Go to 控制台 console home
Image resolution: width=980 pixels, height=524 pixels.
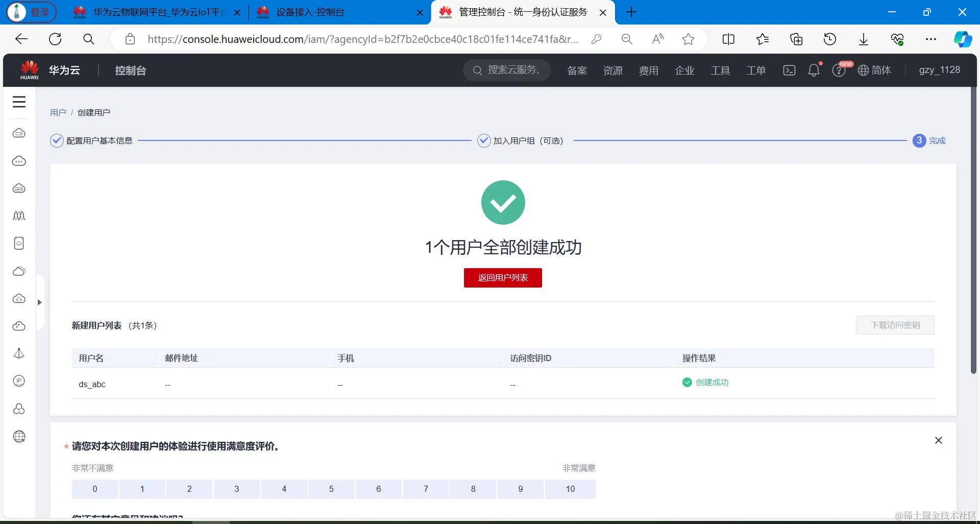coord(131,70)
